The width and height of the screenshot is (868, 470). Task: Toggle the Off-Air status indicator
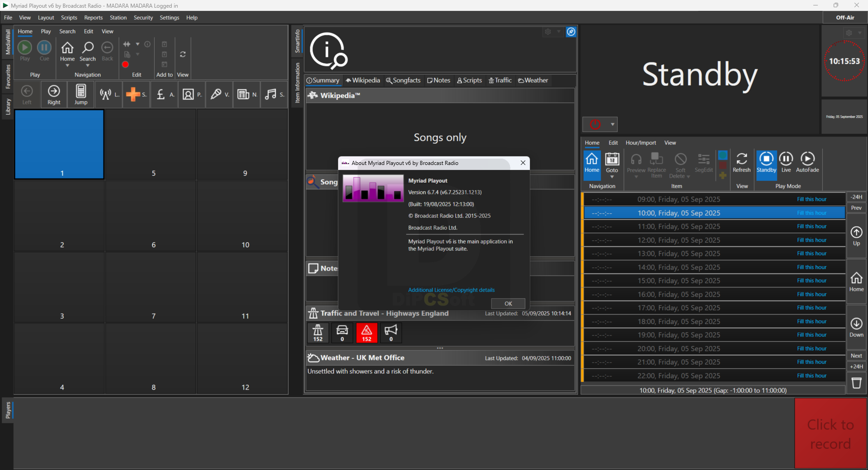pos(845,18)
